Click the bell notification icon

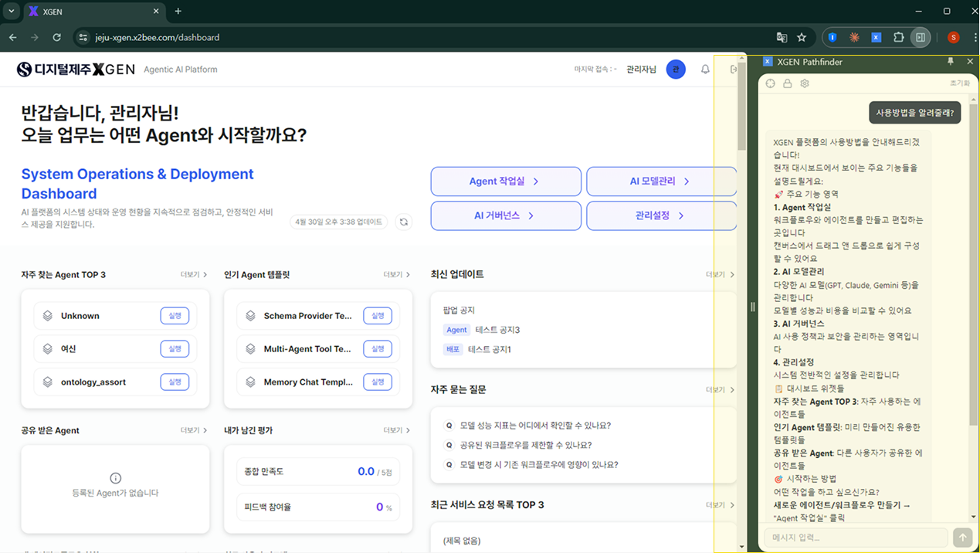click(705, 70)
